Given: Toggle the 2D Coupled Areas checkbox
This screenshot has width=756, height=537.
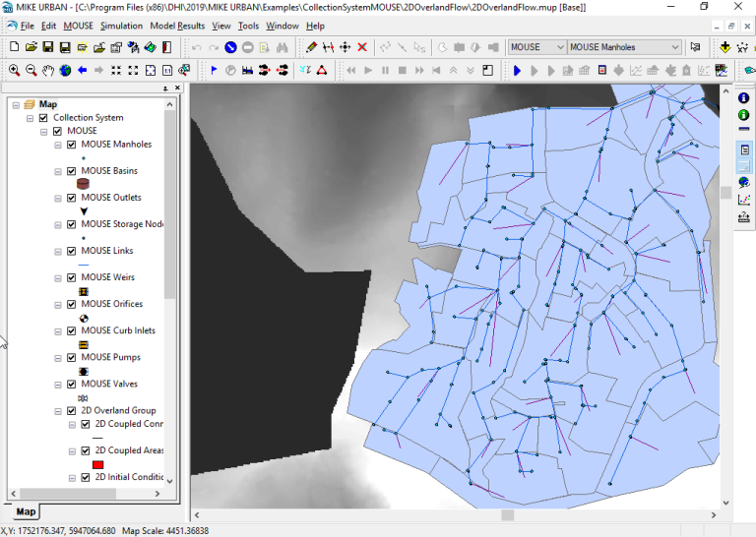Looking at the screenshot, I should (86, 450).
